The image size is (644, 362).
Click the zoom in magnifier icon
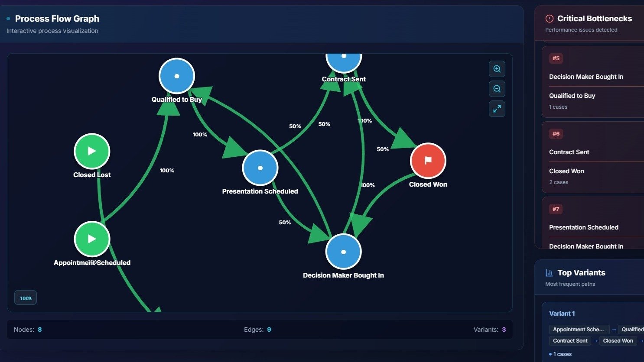click(497, 69)
